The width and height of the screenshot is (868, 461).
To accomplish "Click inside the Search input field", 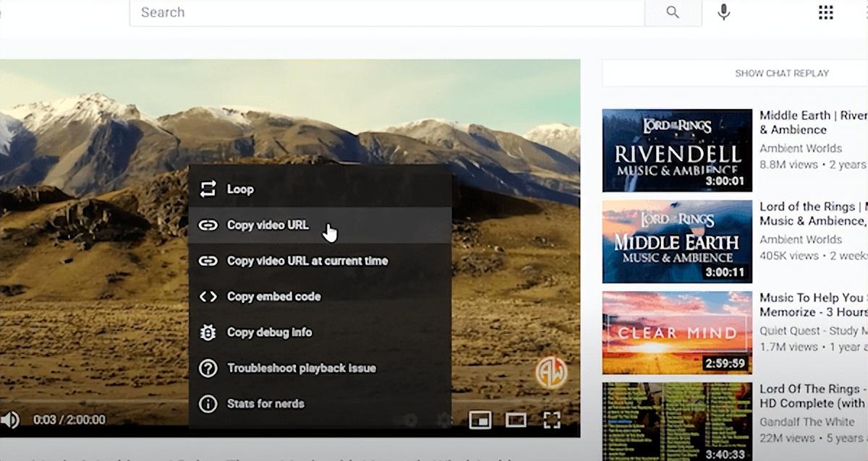I will pyautogui.click(x=383, y=12).
